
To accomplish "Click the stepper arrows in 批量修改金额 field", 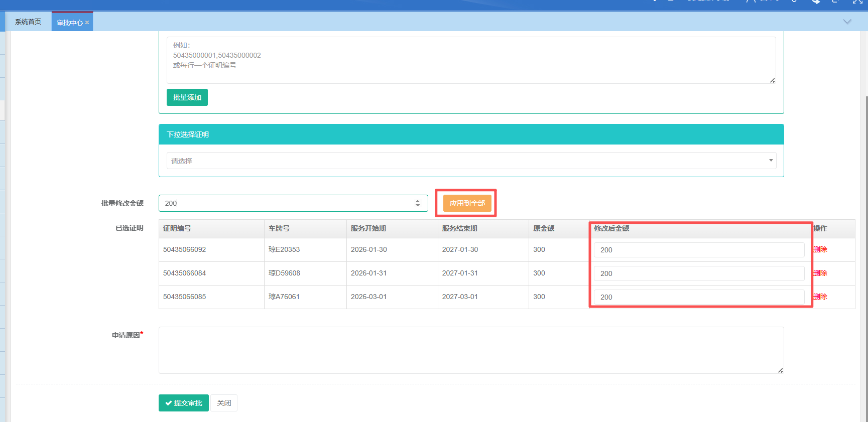I will [417, 203].
